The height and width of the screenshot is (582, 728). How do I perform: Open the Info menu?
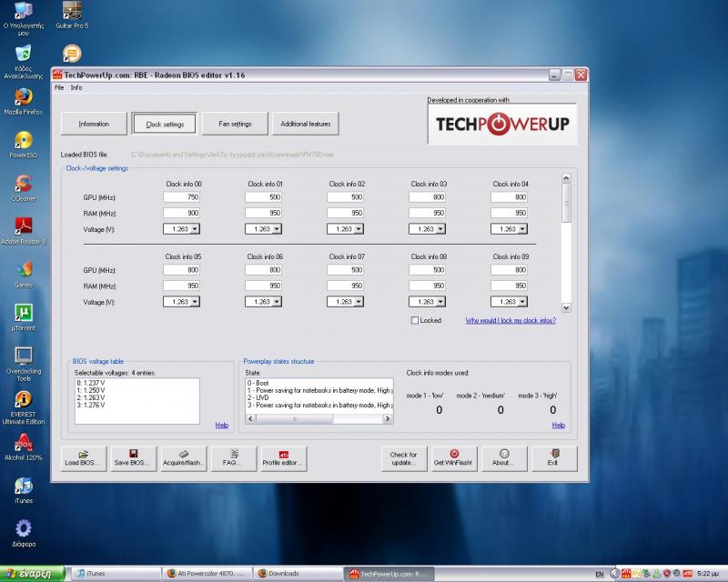click(x=76, y=87)
